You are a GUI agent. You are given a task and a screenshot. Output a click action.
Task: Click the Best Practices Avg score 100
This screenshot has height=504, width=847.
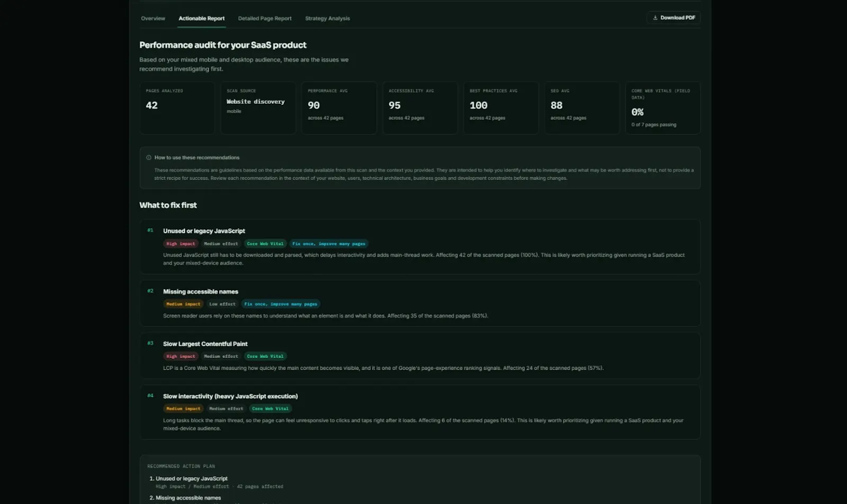pos(479,105)
